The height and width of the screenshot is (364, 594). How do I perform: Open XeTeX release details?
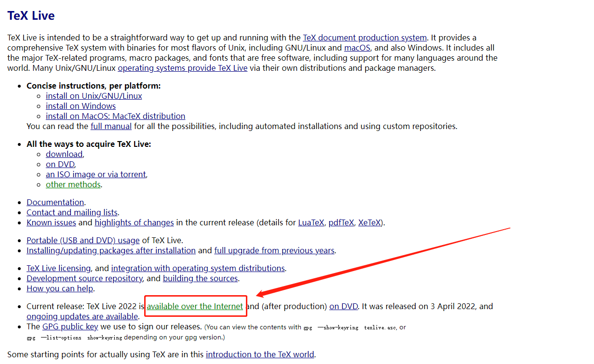tap(369, 222)
